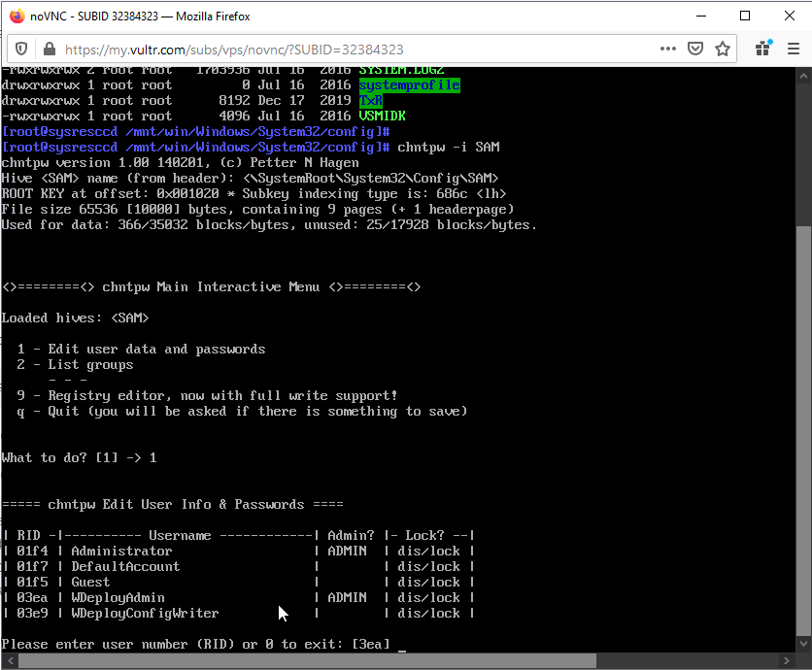Click the 'systemprofile' directory name

[410, 84]
